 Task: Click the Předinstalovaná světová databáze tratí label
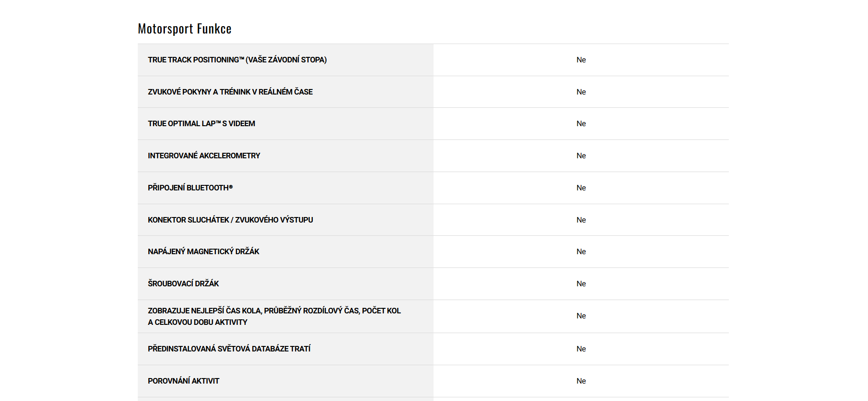[229, 349]
